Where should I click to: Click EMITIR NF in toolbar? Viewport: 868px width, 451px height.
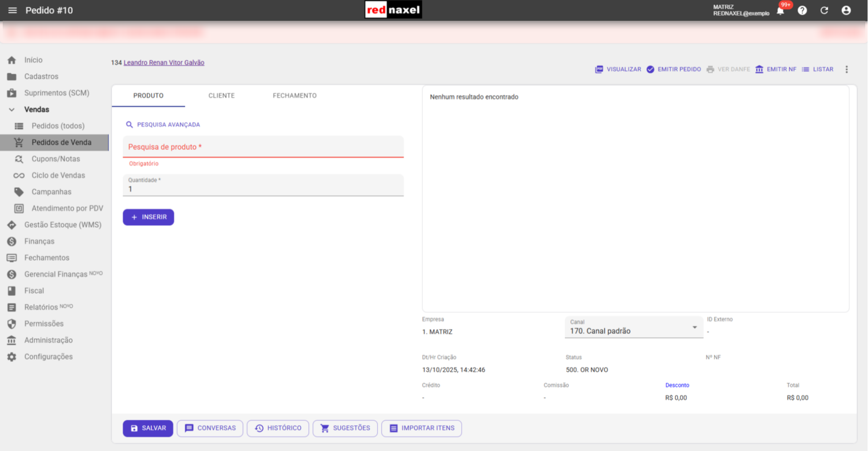pos(776,70)
